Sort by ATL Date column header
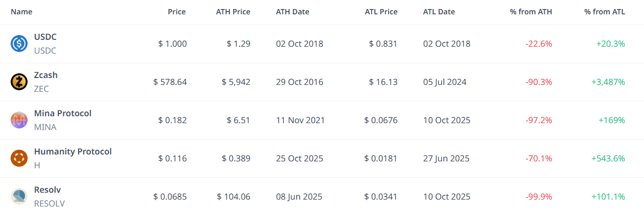This screenshot has height=215, width=644. coord(439,12)
